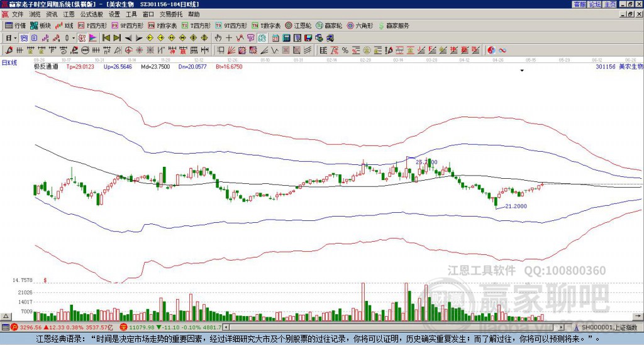Open the 赢家轮 wheel tool
Viewport: 644px width, 345px height.
click(x=329, y=25)
